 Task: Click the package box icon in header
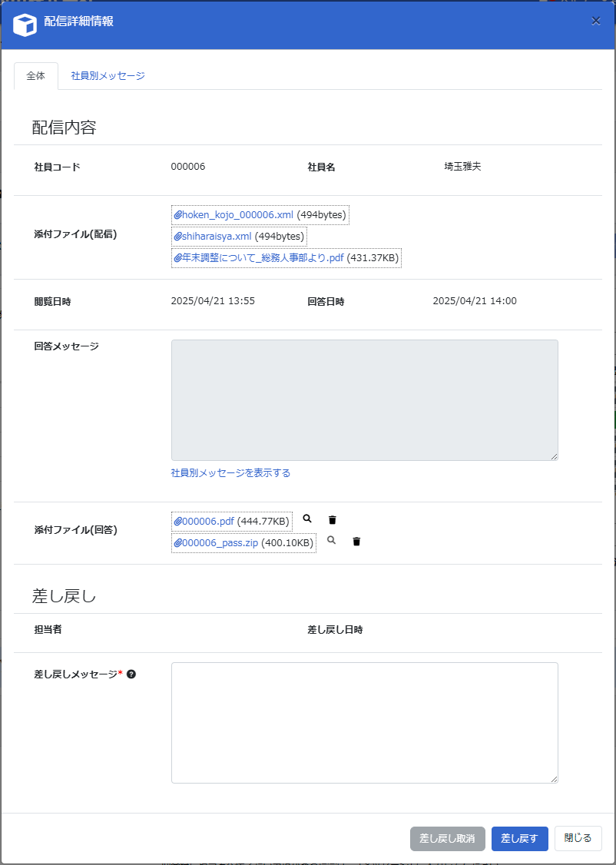25,25
